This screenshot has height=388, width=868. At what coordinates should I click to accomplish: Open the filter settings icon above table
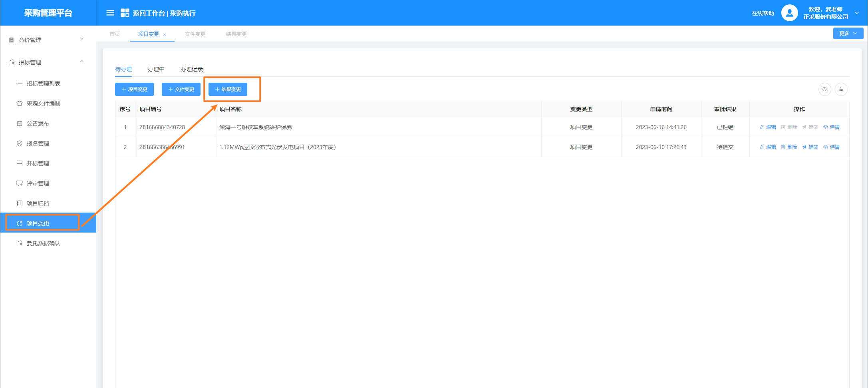[841, 90]
